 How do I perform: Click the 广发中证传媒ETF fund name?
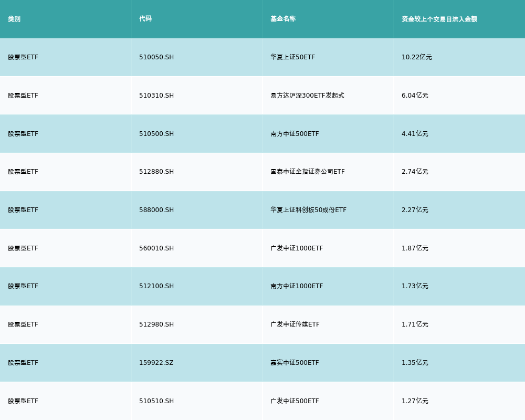click(x=295, y=324)
